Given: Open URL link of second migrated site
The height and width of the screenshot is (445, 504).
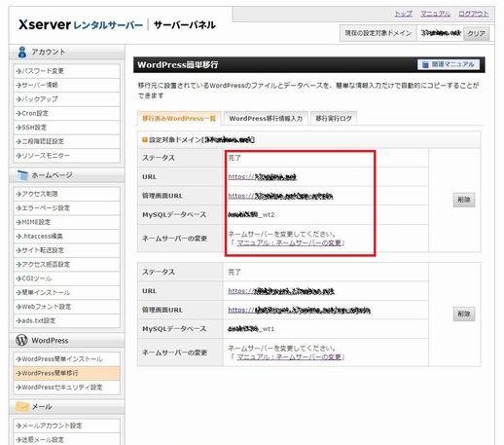Looking at the screenshot, I should coord(281,291).
